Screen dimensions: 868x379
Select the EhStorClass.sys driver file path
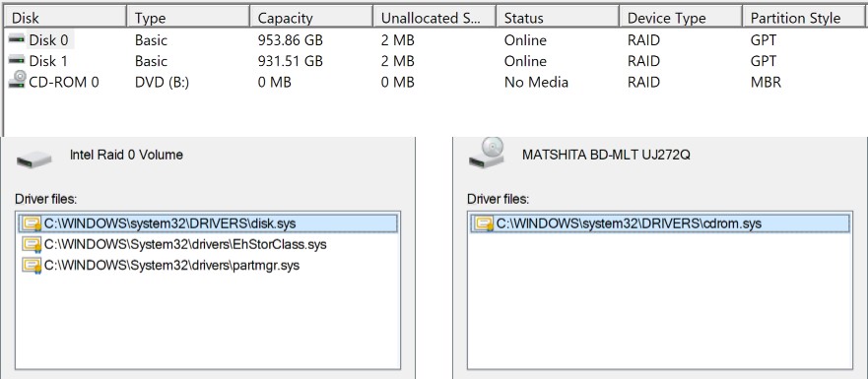(185, 244)
